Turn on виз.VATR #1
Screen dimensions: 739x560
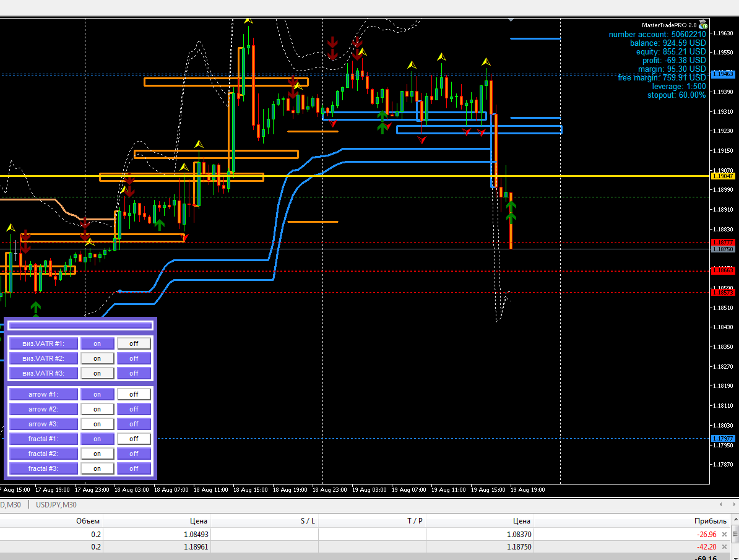[x=97, y=343]
